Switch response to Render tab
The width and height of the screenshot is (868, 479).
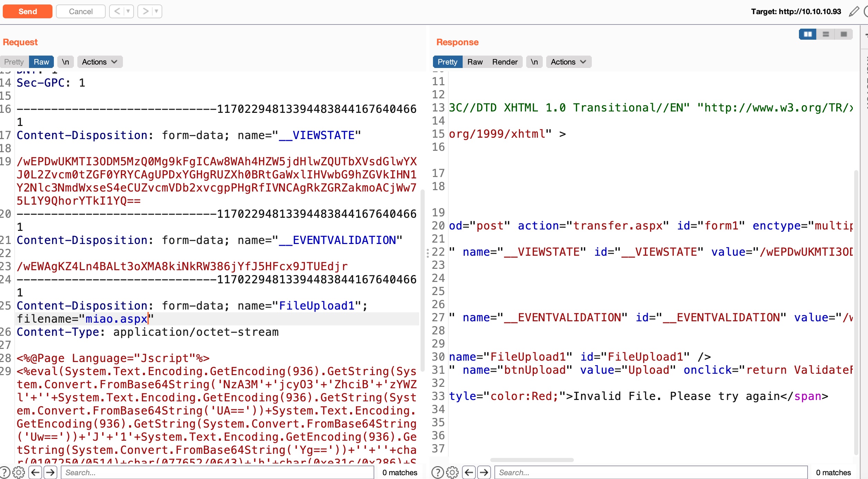tap(504, 62)
